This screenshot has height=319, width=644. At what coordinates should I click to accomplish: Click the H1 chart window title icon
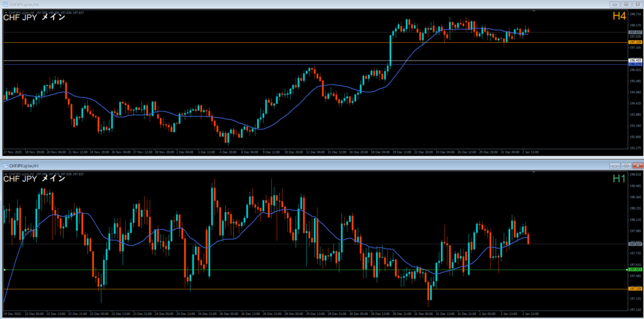click(x=6, y=165)
